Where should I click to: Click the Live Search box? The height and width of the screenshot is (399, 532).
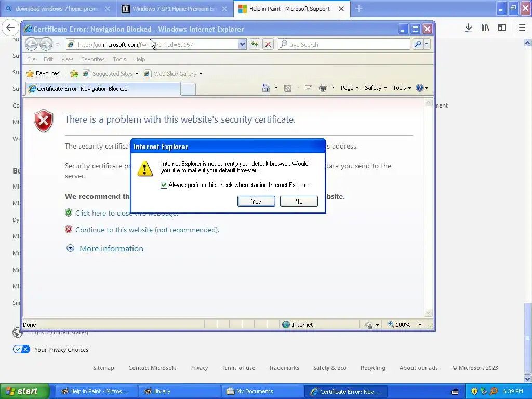pyautogui.click(x=344, y=45)
